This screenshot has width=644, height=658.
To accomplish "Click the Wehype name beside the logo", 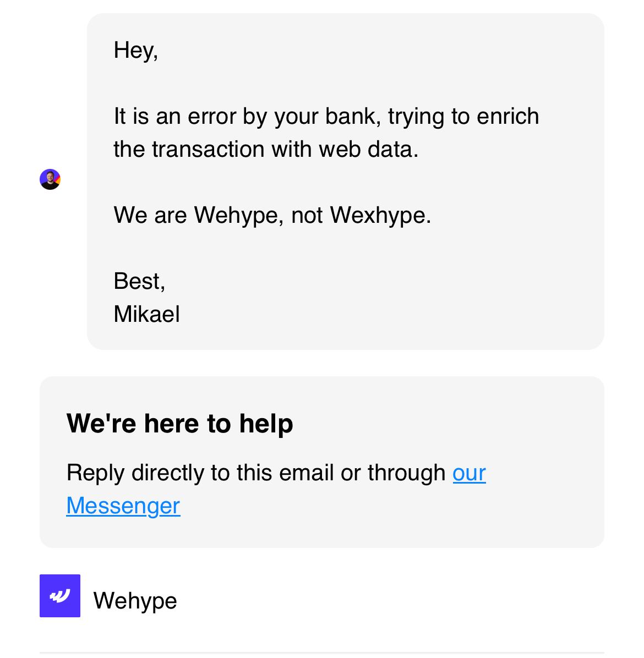I will click(x=135, y=600).
